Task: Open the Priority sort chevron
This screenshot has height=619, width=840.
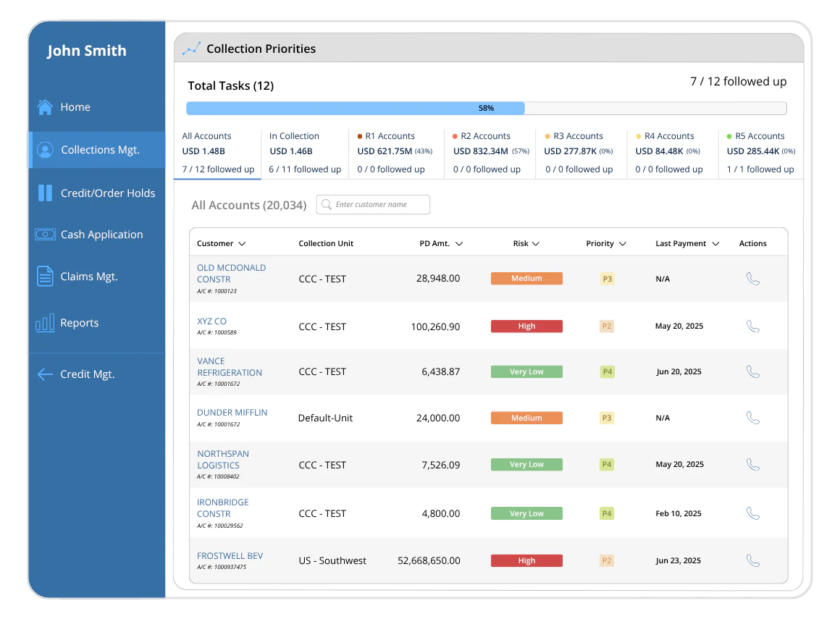Action: 625,243
